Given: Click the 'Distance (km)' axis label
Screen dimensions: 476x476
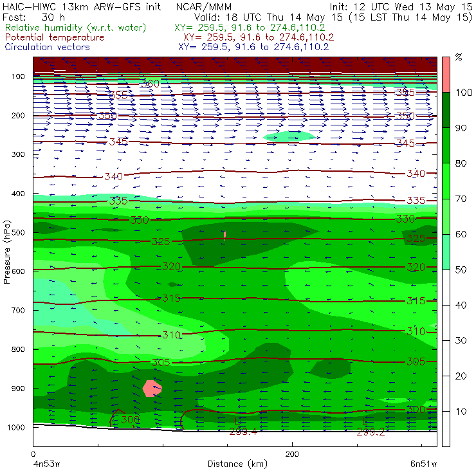Looking at the screenshot, I should tap(237, 464).
